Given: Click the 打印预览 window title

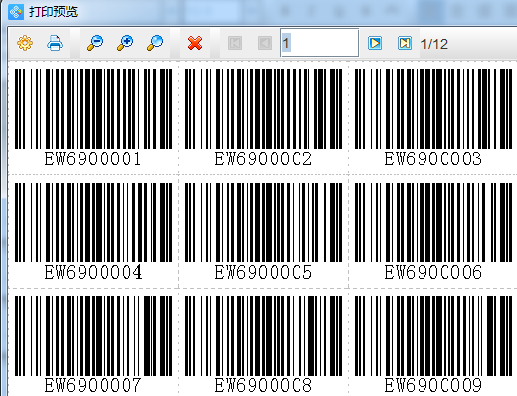Looking at the screenshot, I should tap(53, 12).
